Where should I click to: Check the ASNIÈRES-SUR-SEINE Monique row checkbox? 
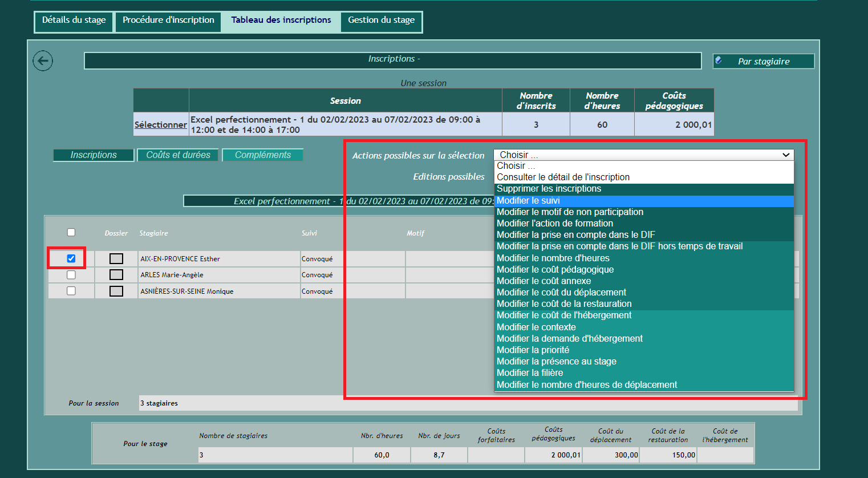(x=71, y=291)
